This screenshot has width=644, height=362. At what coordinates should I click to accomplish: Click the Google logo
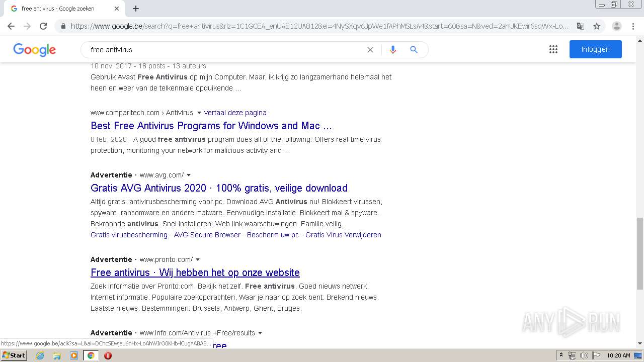(34, 49)
